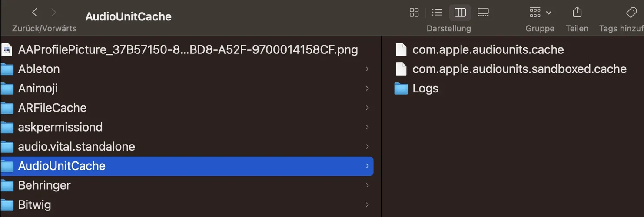The height and width of the screenshot is (217, 644).
Task: Select the AAProfilePicture PNG file
Action: pos(188,50)
